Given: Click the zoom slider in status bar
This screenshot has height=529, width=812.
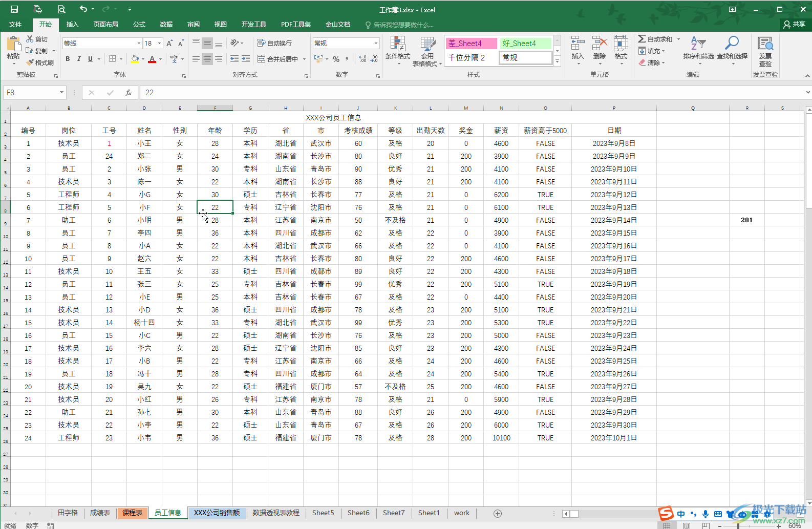Looking at the screenshot, I should coord(749,526).
